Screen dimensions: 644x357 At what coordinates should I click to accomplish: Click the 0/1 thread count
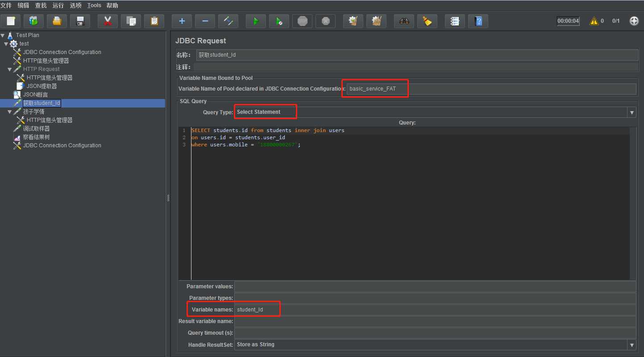pos(616,21)
